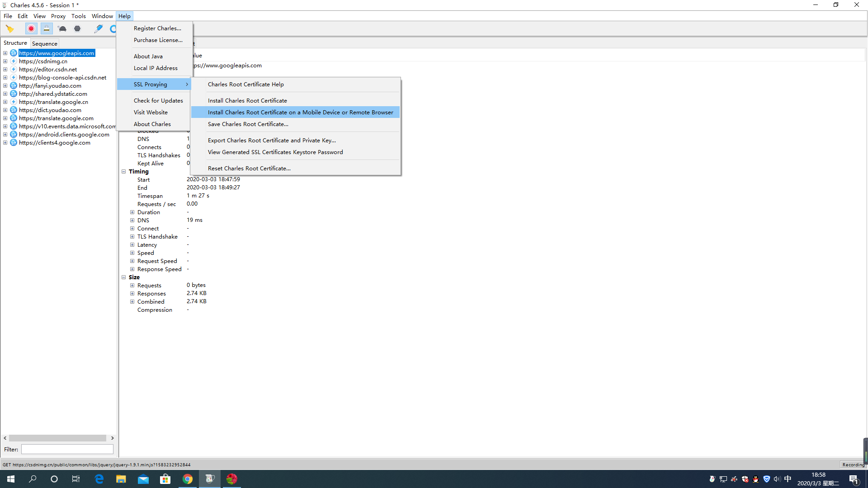Click the globe icon beside https://clients4.google.com

click(14, 143)
